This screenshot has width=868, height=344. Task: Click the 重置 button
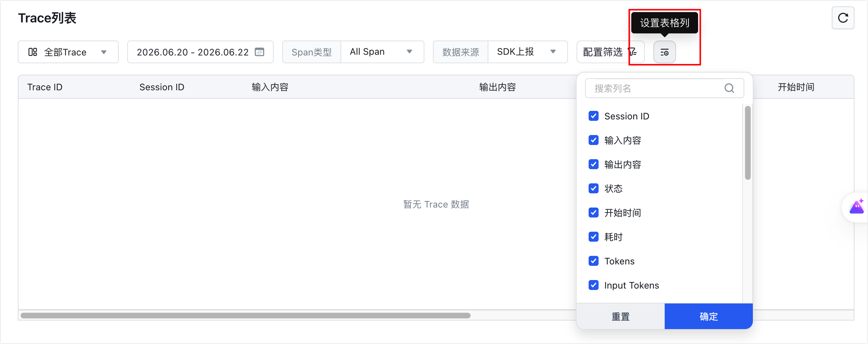[x=620, y=316]
